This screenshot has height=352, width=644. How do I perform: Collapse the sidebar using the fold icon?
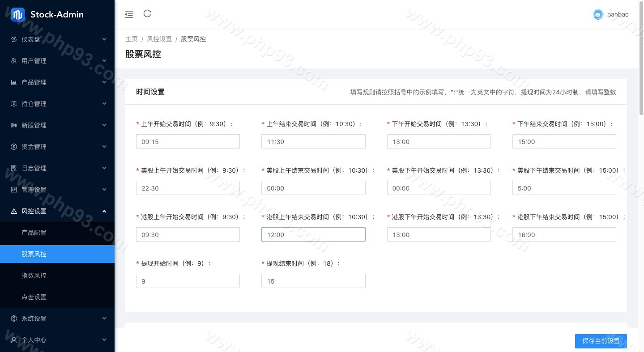click(x=129, y=14)
